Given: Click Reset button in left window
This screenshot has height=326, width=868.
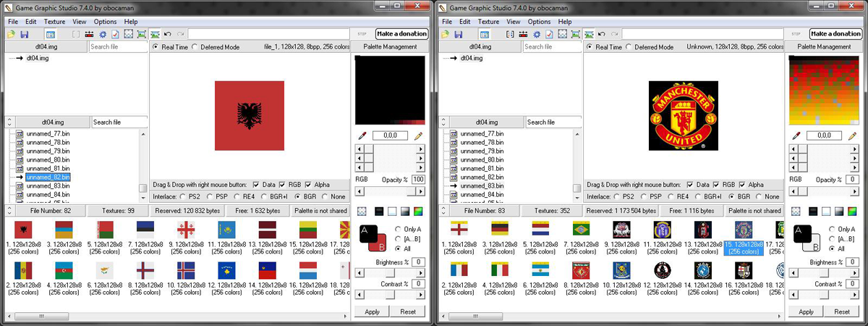Looking at the screenshot, I should [x=408, y=312].
